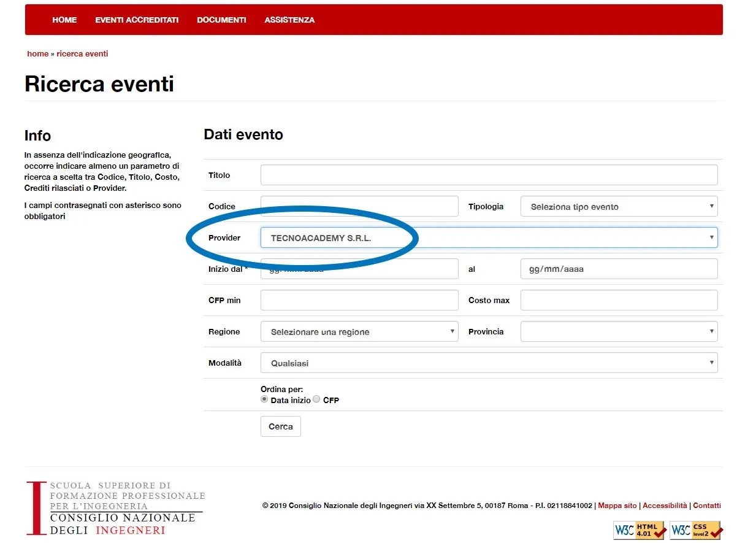The width and height of the screenshot is (756, 543).
Task: Open the Mappa sito footer link
Action: pyautogui.click(x=617, y=506)
